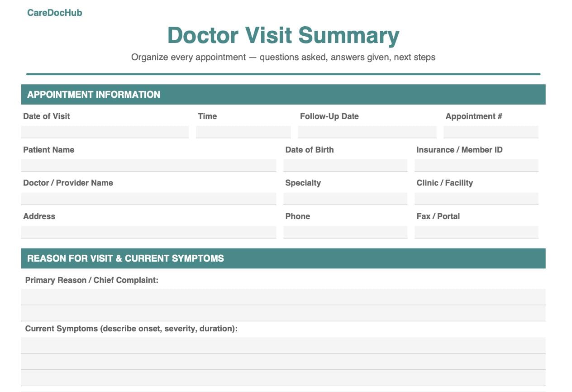
Task: Click the 'Date of Visit' label
Action: click(x=47, y=116)
